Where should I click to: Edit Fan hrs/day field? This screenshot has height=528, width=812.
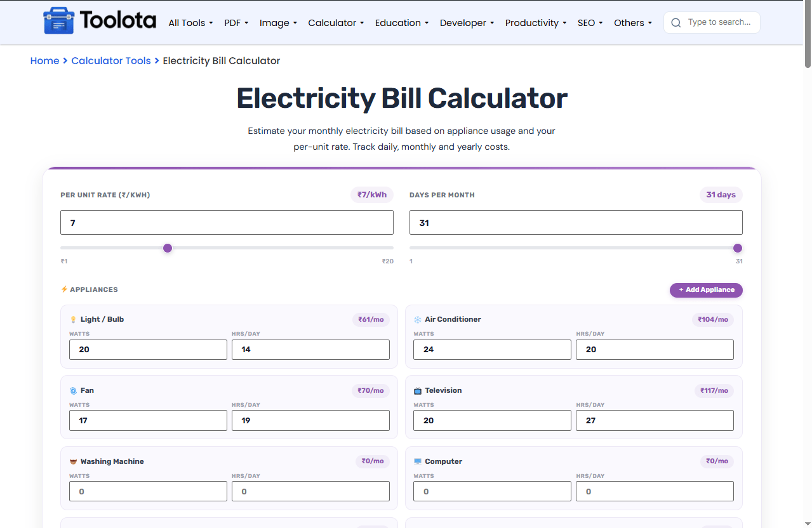310,421
